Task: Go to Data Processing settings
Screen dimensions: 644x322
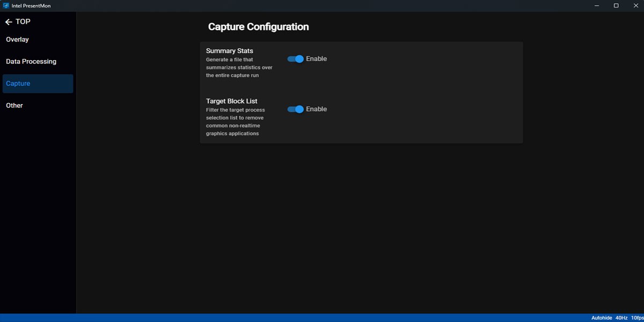Action: (x=31, y=62)
